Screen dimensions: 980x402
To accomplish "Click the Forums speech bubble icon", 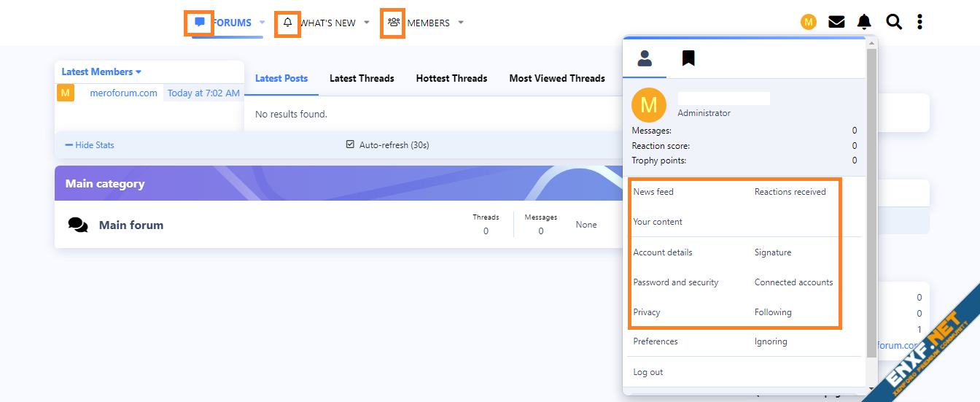I will (x=199, y=23).
